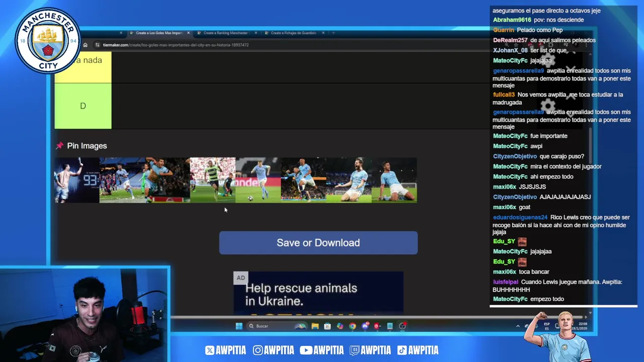Image resolution: width=644 pixels, height=362 pixels.
Task: Click the AD label badge
Action: click(241, 278)
